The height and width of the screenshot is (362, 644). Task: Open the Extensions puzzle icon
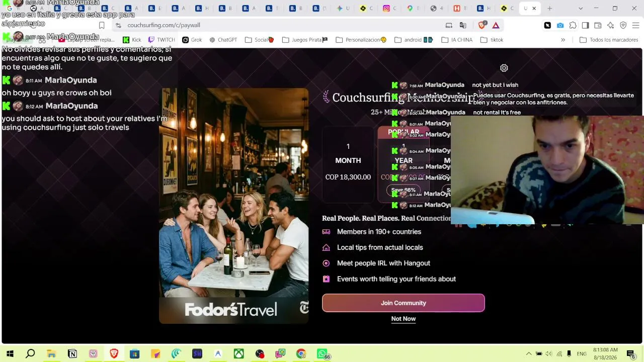(x=573, y=25)
